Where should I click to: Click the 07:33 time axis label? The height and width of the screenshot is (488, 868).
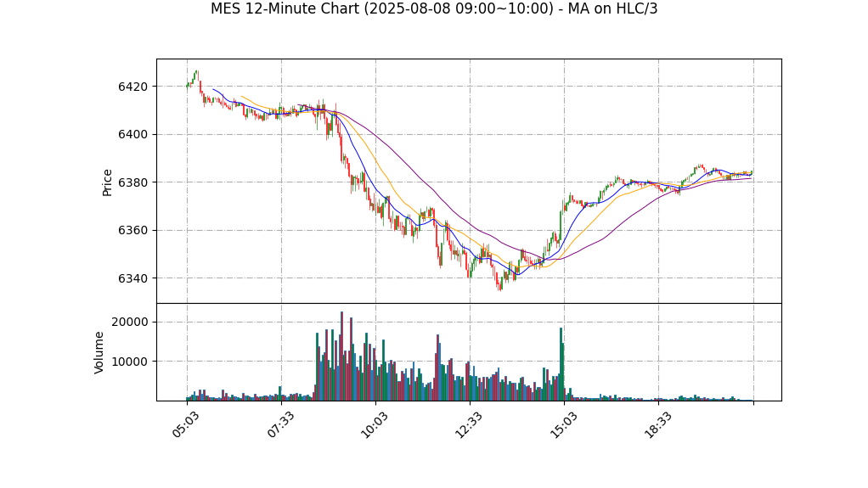pos(279,425)
